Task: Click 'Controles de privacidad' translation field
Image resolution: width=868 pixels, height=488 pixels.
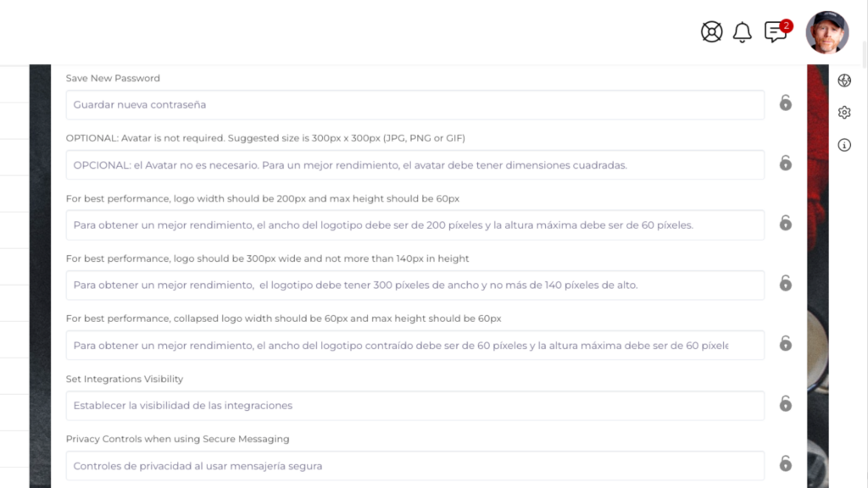Action: [x=415, y=466]
